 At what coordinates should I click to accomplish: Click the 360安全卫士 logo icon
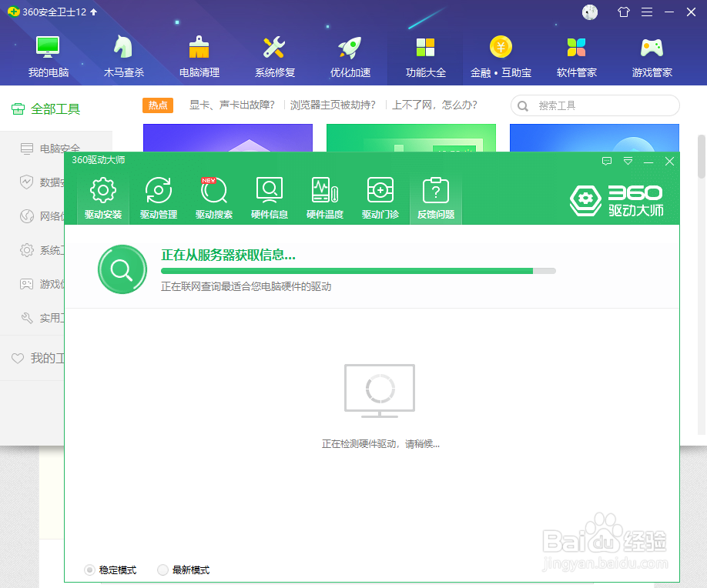[14, 12]
